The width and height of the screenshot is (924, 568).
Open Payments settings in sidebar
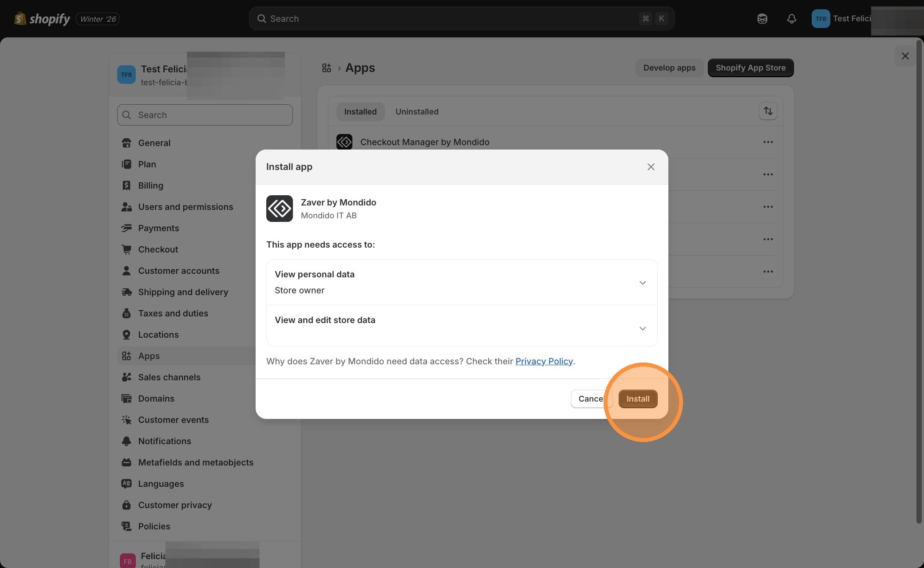(158, 228)
